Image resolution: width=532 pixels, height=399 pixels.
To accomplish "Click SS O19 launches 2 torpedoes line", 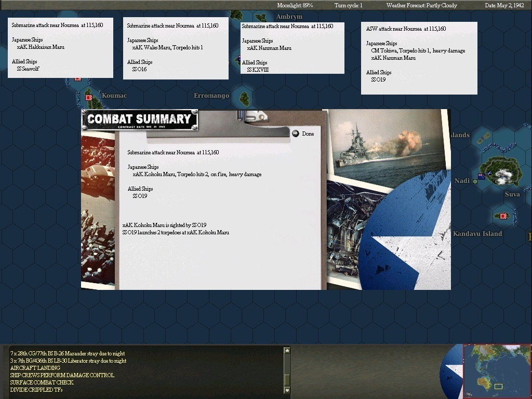I will (176, 232).
